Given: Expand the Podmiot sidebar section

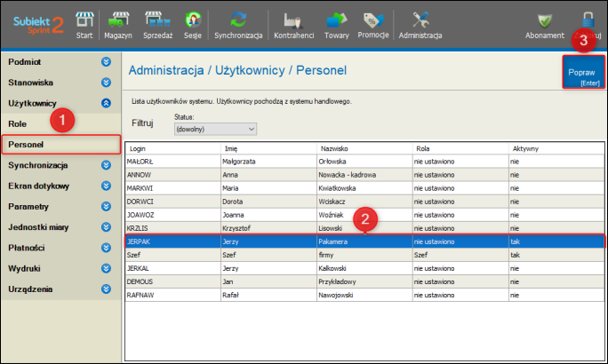Looking at the screenshot, I should (x=106, y=62).
